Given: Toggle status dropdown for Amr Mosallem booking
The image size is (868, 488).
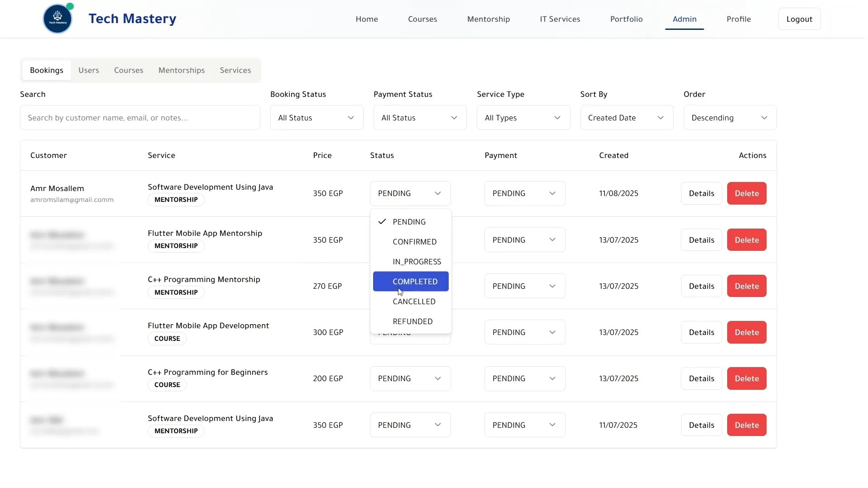Looking at the screenshot, I should (410, 193).
